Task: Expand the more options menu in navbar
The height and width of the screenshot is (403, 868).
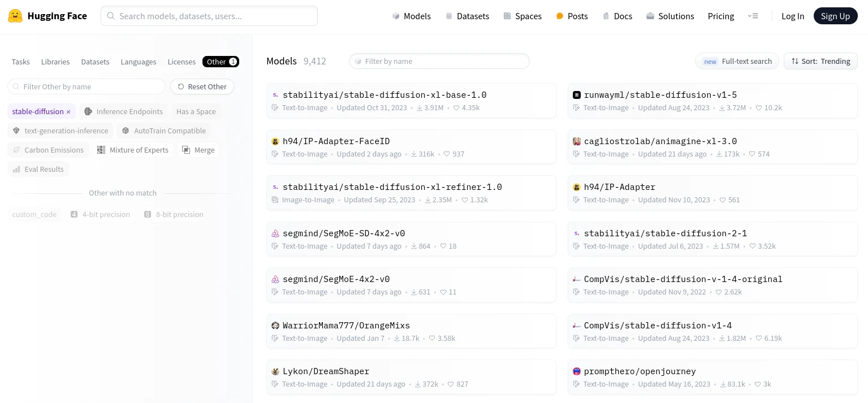Action: click(753, 16)
